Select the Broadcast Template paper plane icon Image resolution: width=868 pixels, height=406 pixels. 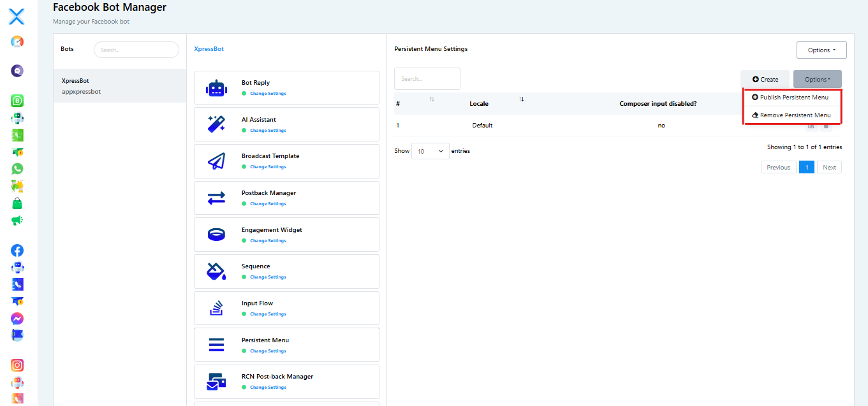point(217,161)
